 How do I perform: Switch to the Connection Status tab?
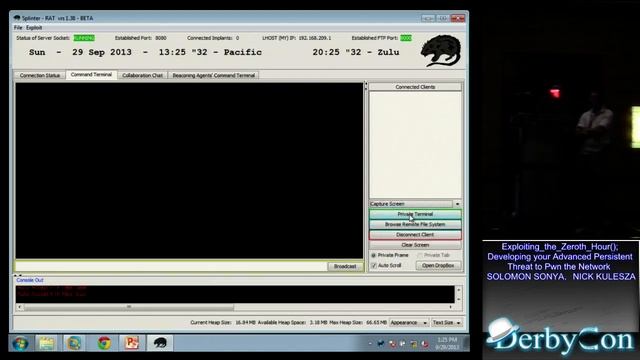(x=40, y=76)
